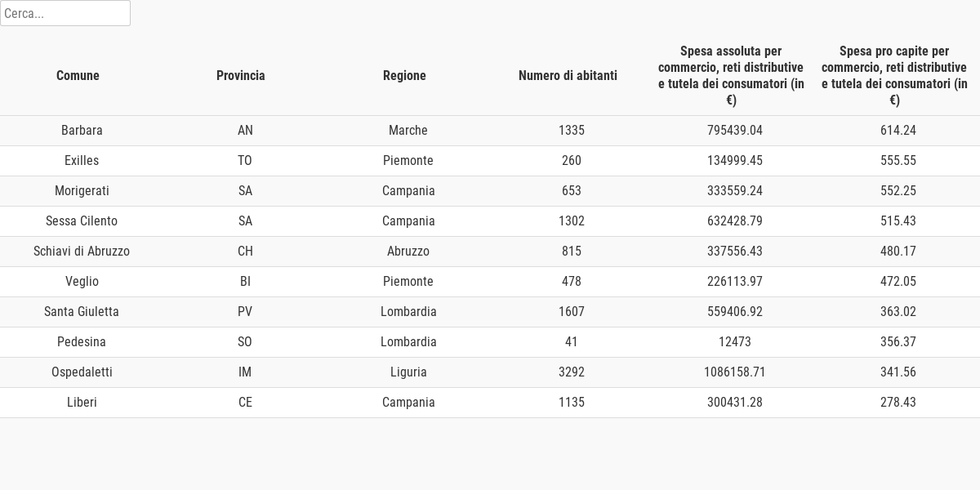Select the Exilles comune cell

click(x=82, y=161)
